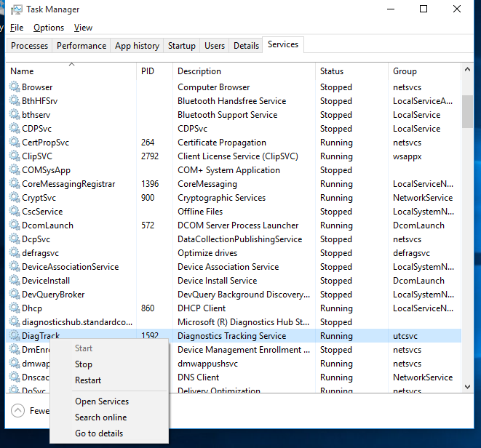Click the defragsvc gear icon
Viewport: 481px width, 448px height.
pos(15,252)
